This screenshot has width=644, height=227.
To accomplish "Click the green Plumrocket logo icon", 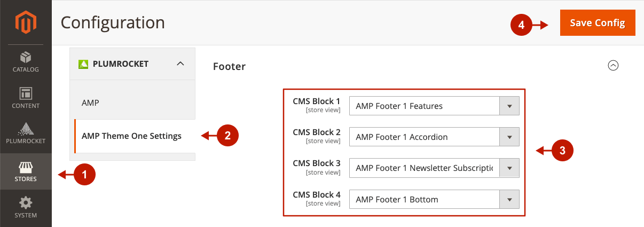I will point(83,64).
